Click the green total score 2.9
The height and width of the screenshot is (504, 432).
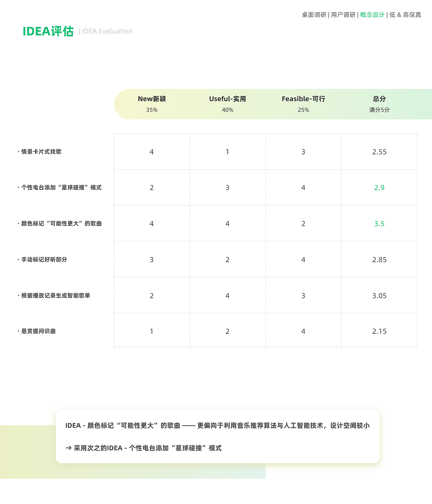[x=379, y=188]
